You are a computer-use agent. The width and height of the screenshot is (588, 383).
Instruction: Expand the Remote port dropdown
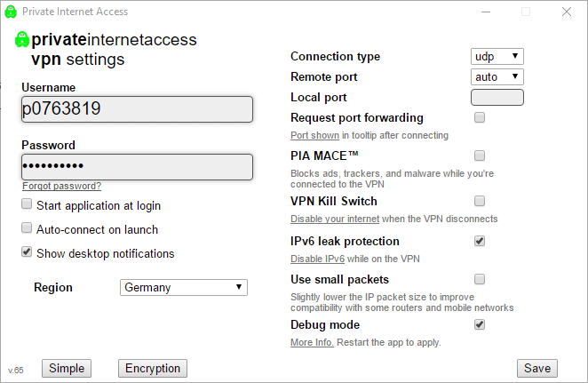497,77
